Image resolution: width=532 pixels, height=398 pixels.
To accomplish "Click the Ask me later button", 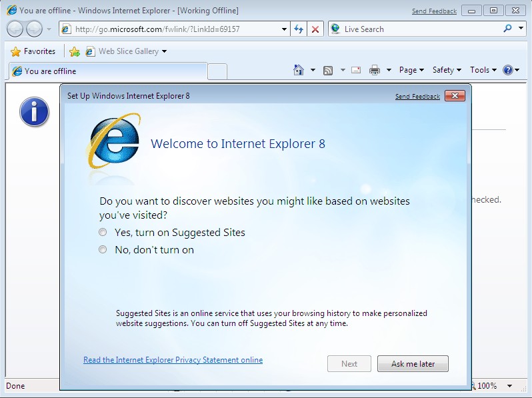I will 413,364.
